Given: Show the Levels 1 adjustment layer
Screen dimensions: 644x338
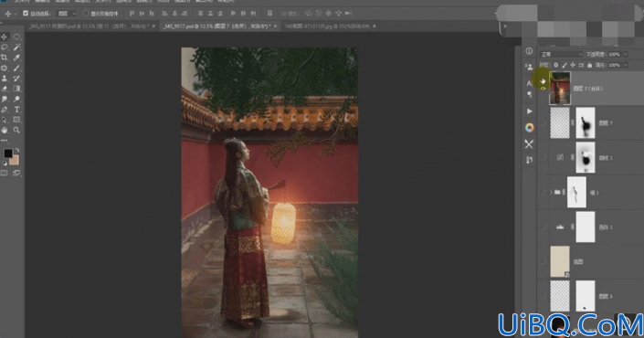Looking at the screenshot, I should 544,227.
